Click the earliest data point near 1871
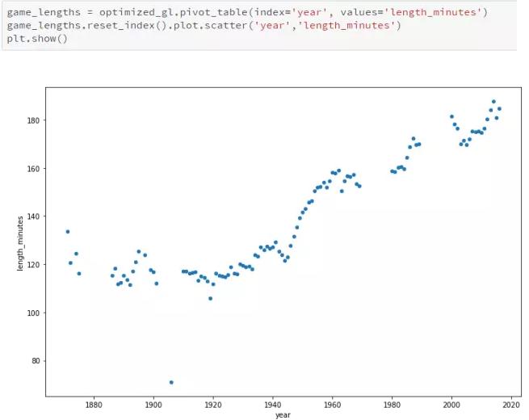The image size is (529, 420). click(68, 232)
